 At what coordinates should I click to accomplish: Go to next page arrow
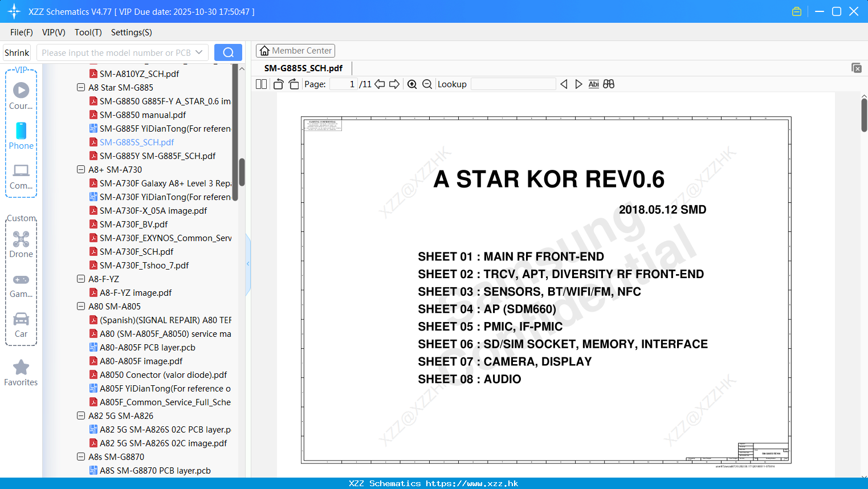coord(394,84)
